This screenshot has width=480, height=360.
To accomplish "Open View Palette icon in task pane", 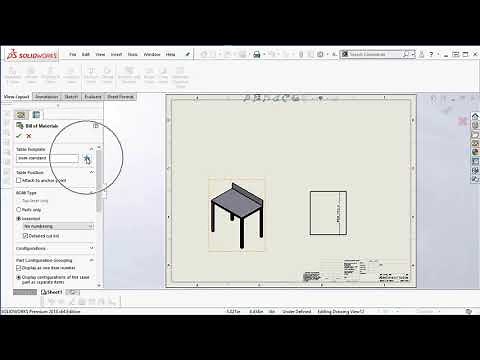I will click(x=475, y=144).
